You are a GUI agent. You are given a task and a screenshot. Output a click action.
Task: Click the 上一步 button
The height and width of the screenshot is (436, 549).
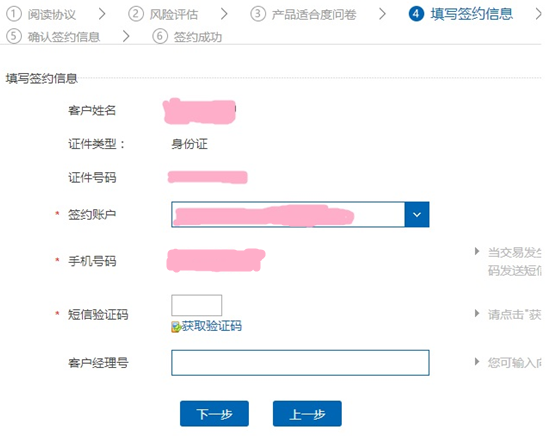[x=307, y=414]
